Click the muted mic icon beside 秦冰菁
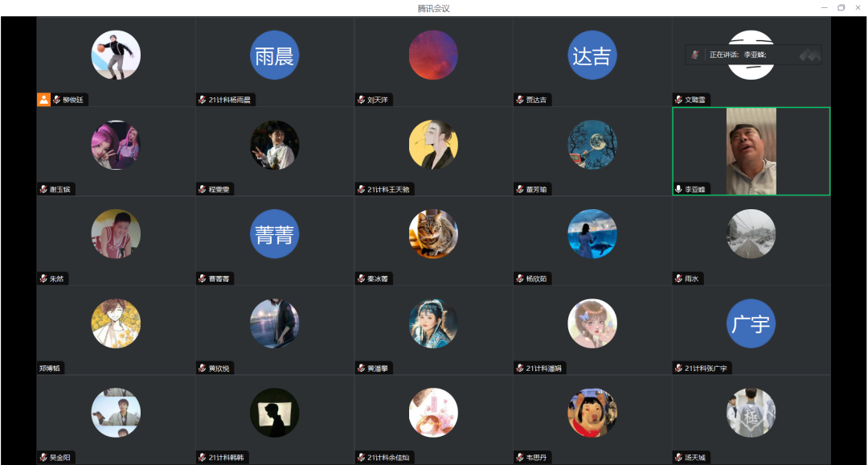 tap(361, 279)
